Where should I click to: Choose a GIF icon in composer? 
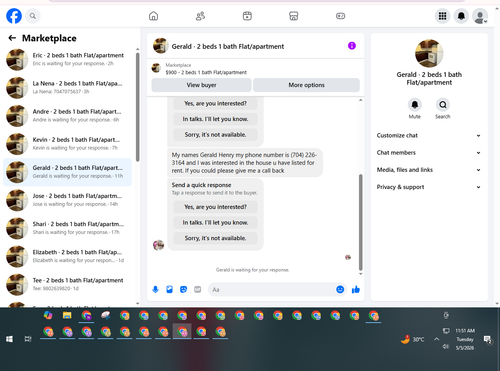click(198, 289)
